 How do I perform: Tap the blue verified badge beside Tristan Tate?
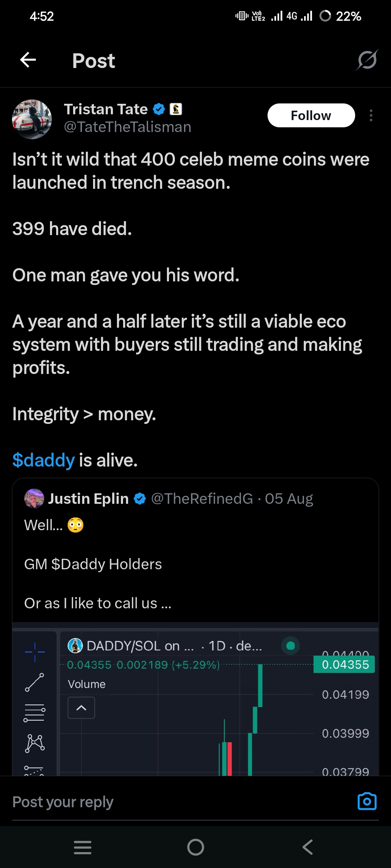pyautogui.click(x=159, y=109)
